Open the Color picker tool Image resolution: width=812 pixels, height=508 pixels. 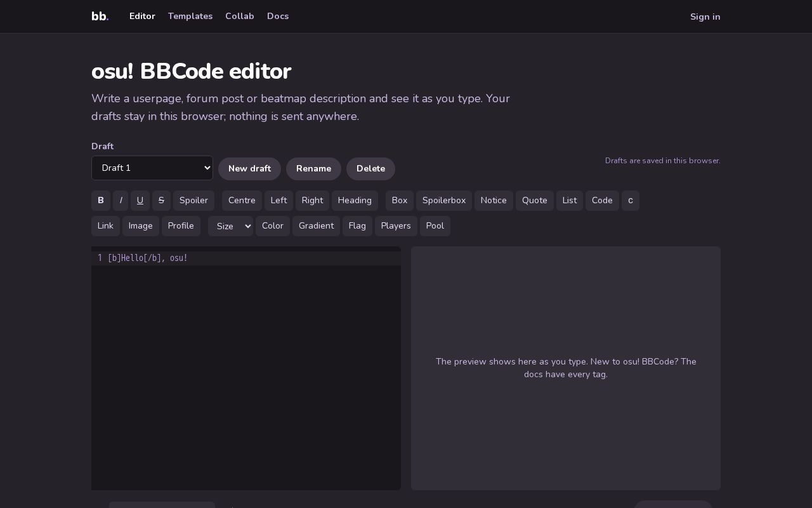[x=273, y=226]
